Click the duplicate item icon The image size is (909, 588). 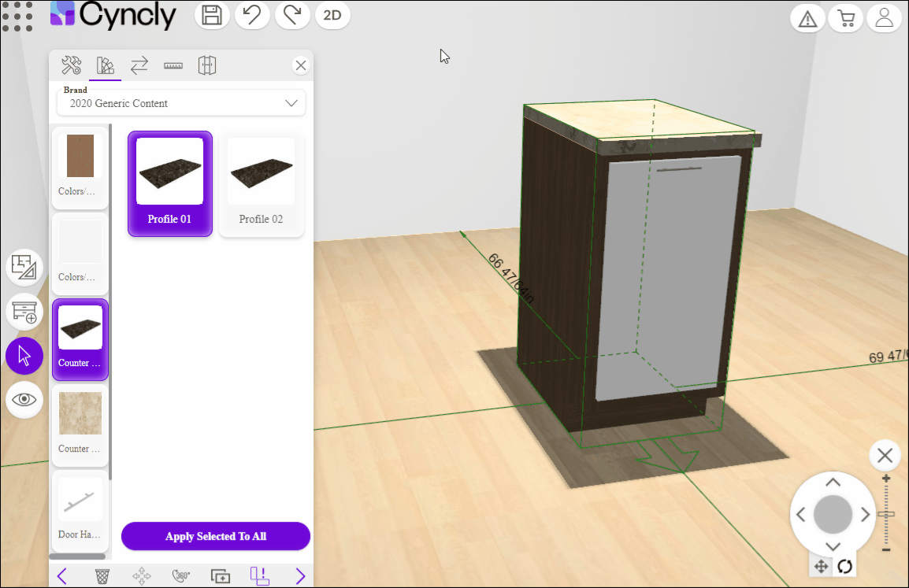[x=221, y=576]
